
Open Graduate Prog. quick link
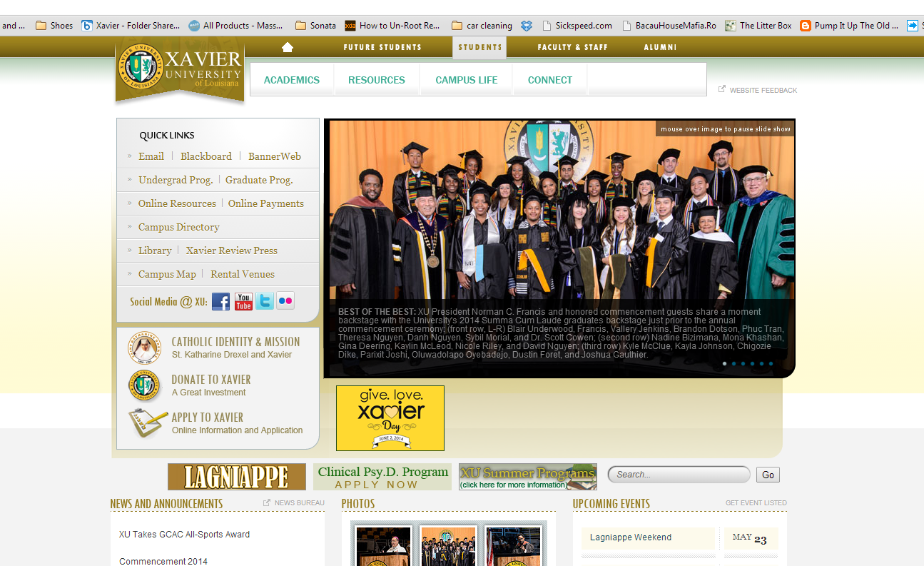pyautogui.click(x=259, y=180)
